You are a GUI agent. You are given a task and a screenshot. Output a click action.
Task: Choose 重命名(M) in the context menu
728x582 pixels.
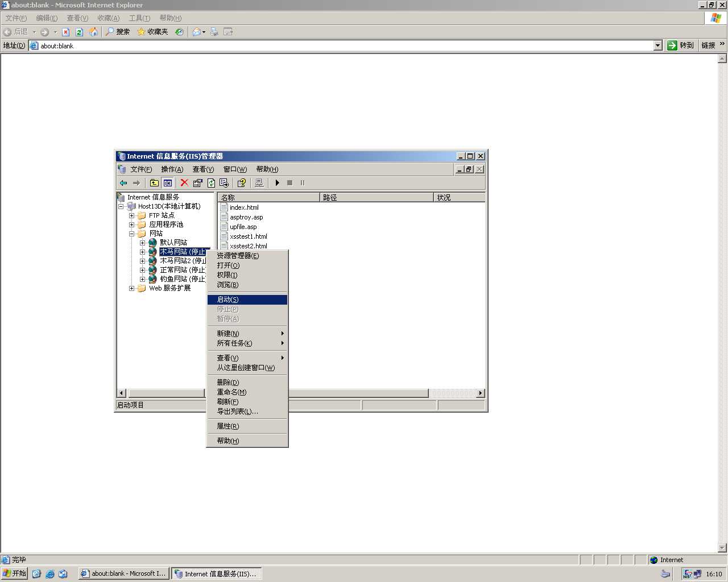click(x=247, y=392)
